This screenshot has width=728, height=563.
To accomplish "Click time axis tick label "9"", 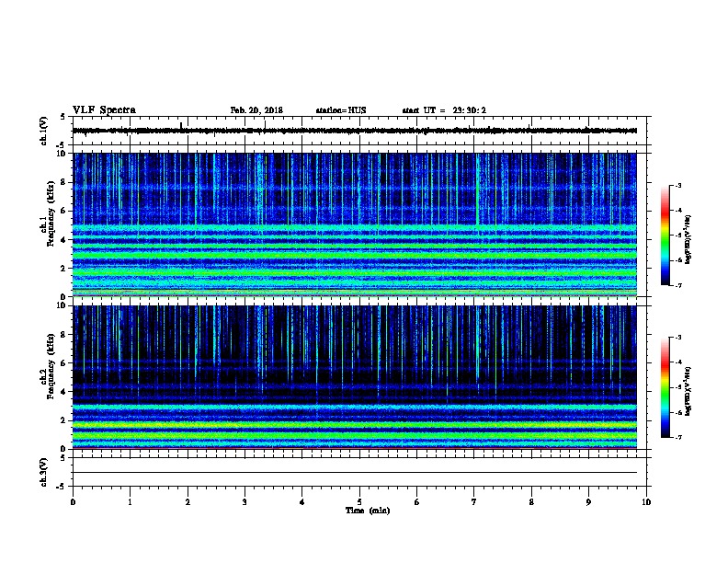I will [x=588, y=502].
